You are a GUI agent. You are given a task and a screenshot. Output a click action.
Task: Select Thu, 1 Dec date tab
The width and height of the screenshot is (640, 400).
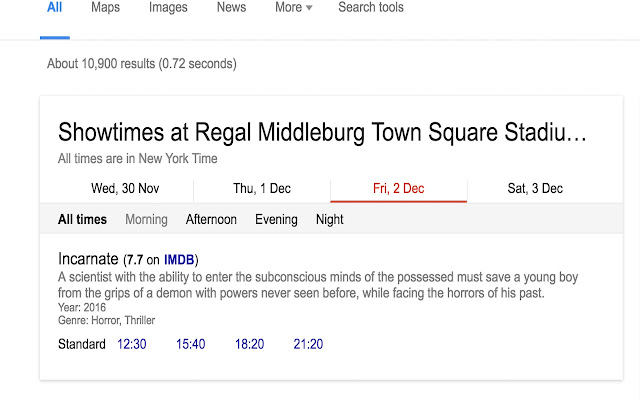point(262,188)
